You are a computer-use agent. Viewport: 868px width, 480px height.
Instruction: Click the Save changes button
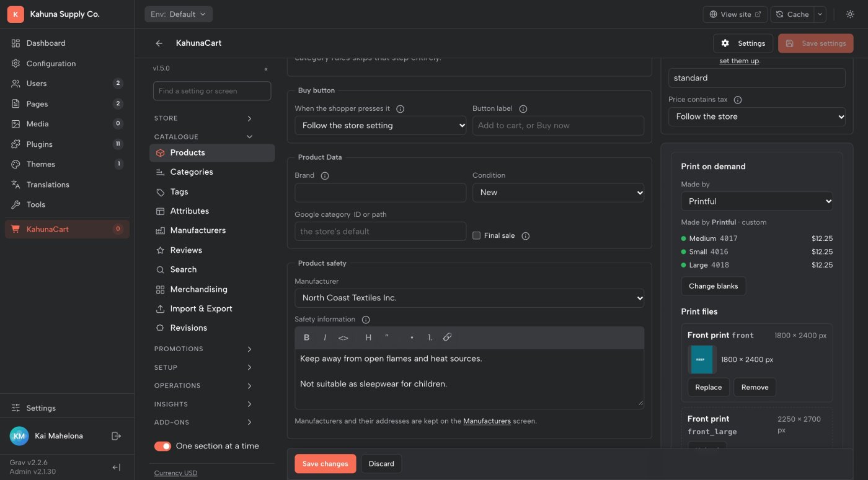(325, 464)
